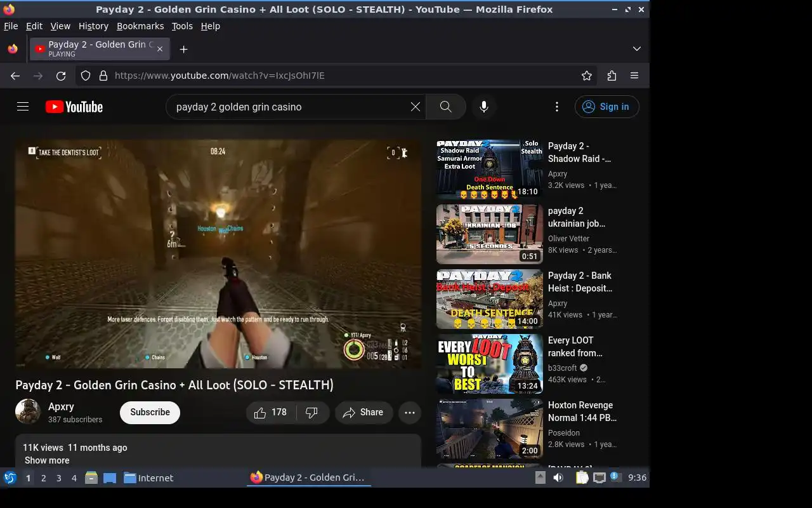Open the Apxry channel avatar
The width and height of the screenshot is (812, 508).
pos(28,411)
